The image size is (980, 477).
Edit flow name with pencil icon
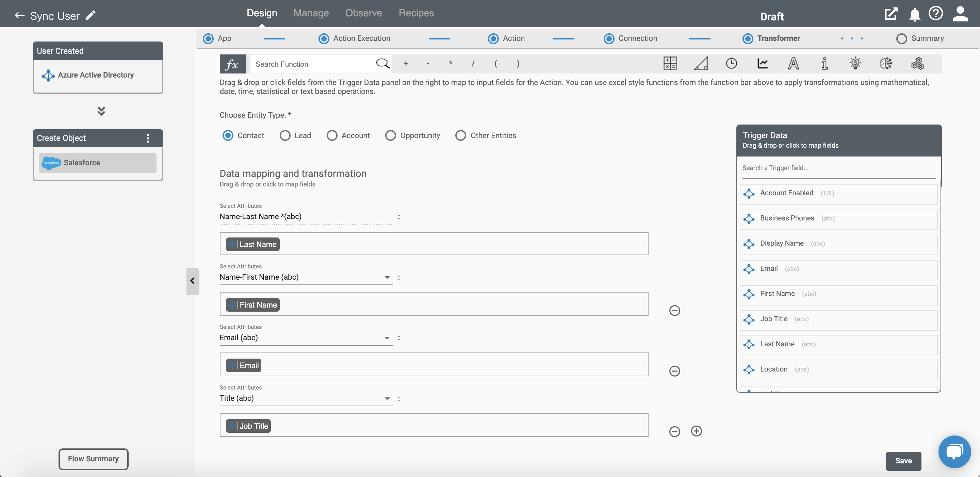coord(91,16)
